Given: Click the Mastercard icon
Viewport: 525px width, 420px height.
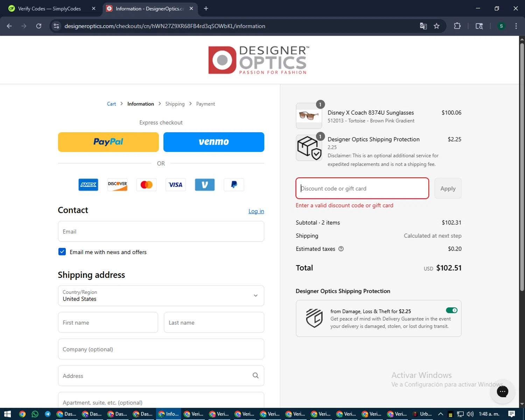Looking at the screenshot, I should click(146, 184).
